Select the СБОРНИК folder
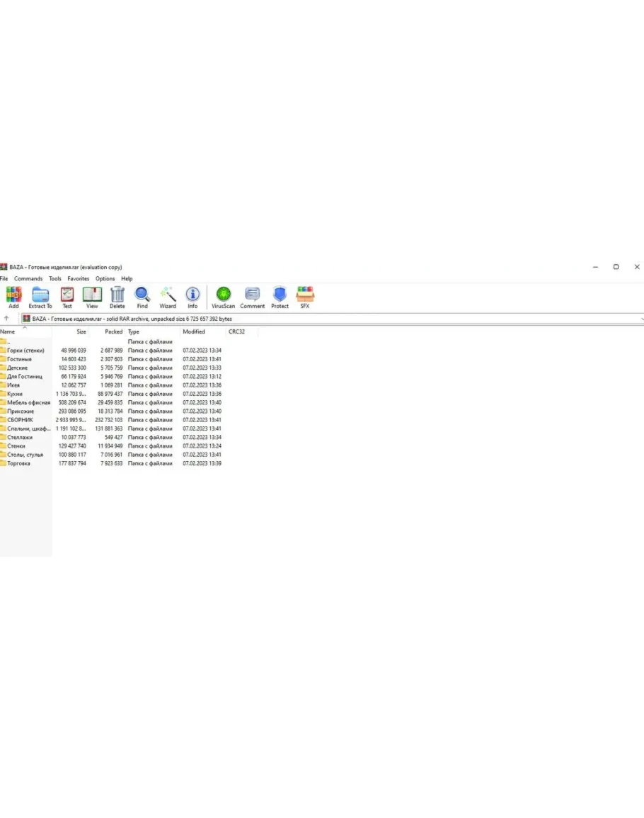Image resolution: width=644 pixels, height=818 pixels. (x=20, y=420)
